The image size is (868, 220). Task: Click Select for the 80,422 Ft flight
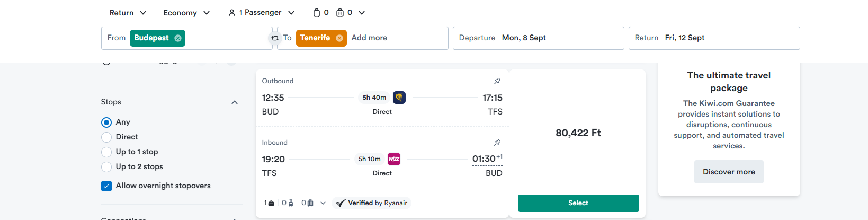coord(578,203)
